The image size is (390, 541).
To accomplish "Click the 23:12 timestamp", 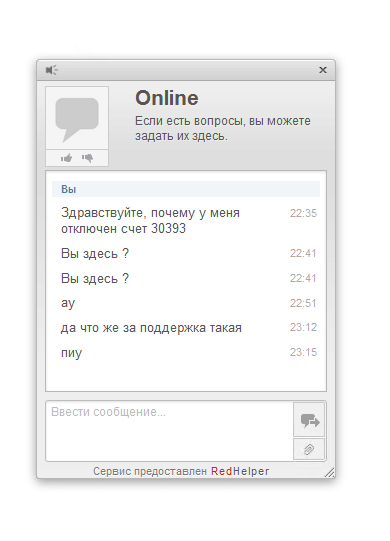I will (303, 327).
